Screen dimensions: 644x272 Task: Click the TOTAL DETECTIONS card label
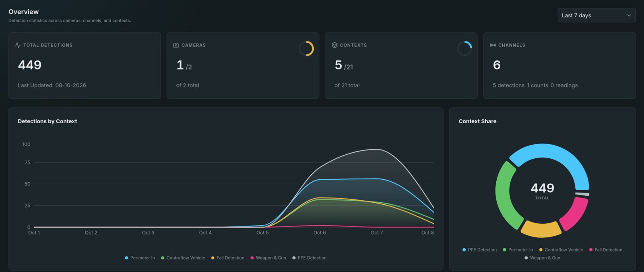click(48, 45)
